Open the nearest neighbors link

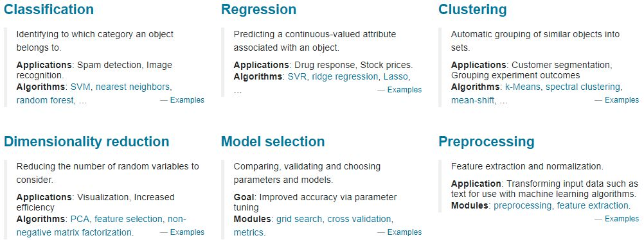pos(132,87)
